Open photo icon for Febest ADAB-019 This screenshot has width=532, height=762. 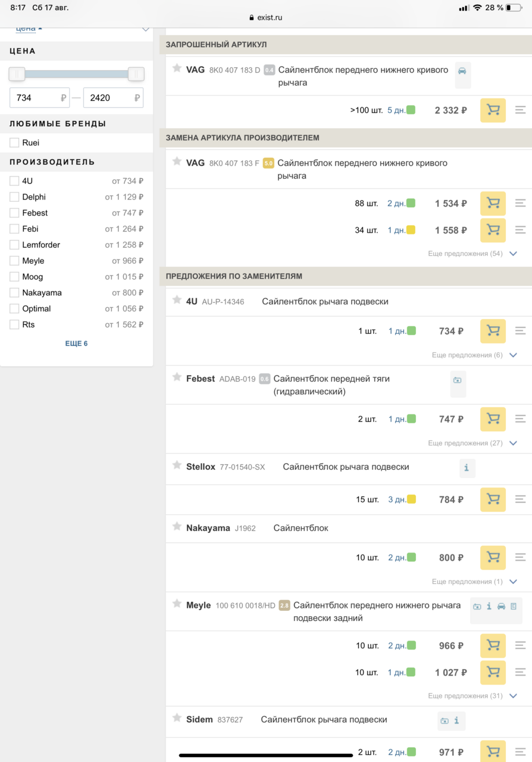point(458,380)
